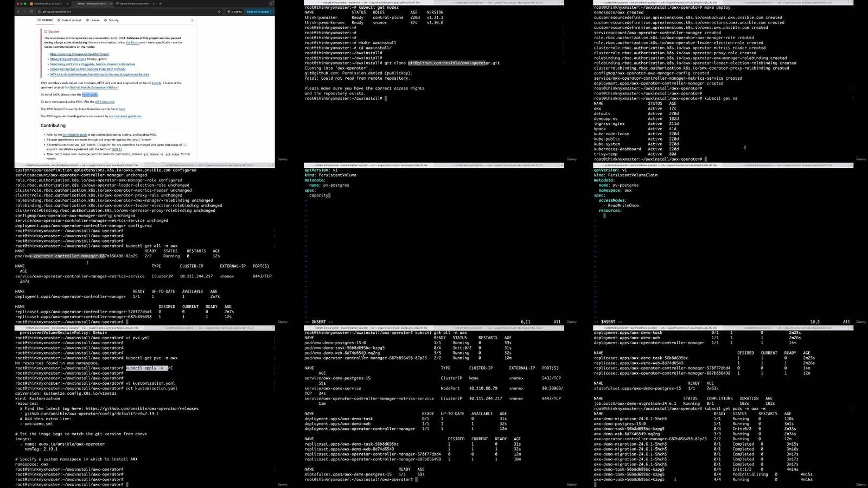Click the Incognito indicator
Viewport: 868px width, 488px height.
(x=234, y=11)
